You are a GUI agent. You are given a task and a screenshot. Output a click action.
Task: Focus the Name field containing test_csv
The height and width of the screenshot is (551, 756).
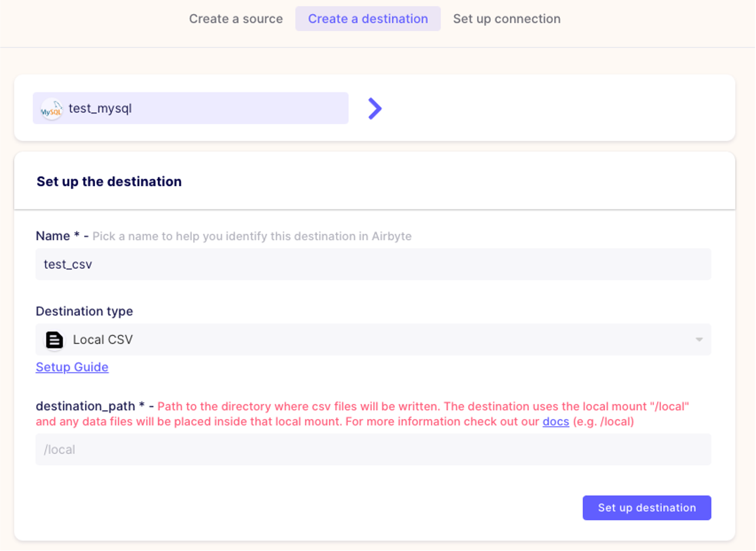(x=372, y=264)
